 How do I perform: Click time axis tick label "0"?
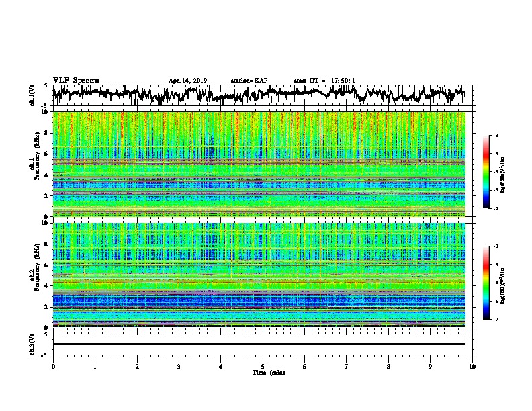[53, 367]
